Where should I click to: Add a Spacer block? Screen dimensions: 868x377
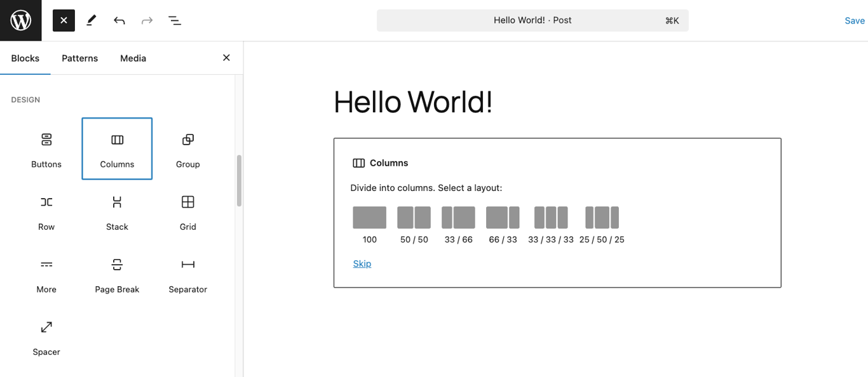pyautogui.click(x=46, y=336)
